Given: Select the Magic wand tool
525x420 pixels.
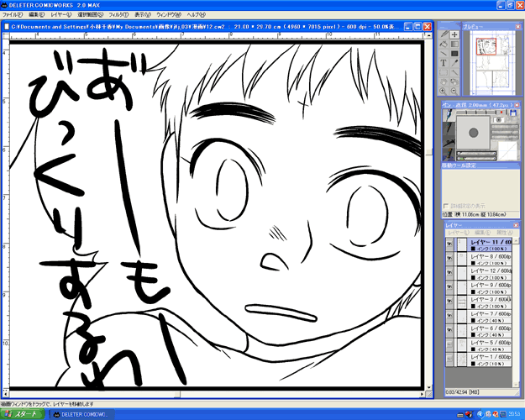Looking at the screenshot, I should pos(454,72).
